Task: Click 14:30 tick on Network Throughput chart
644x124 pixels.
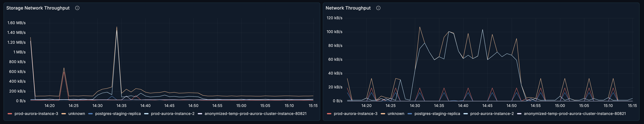Action: (415, 106)
